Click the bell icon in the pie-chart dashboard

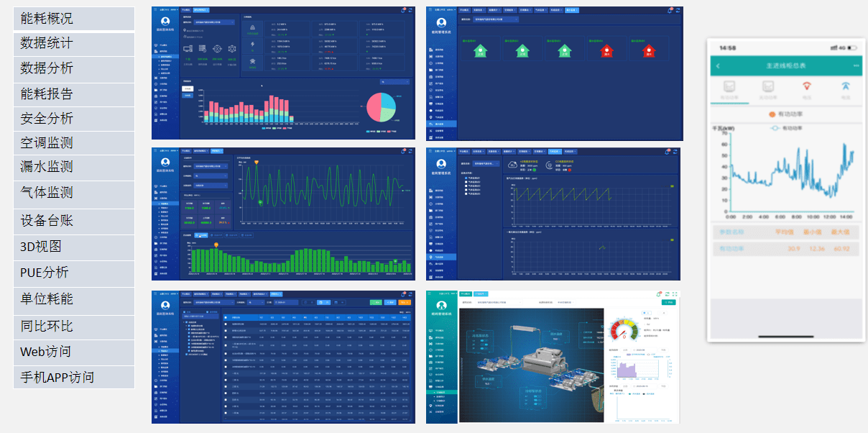pos(402,10)
